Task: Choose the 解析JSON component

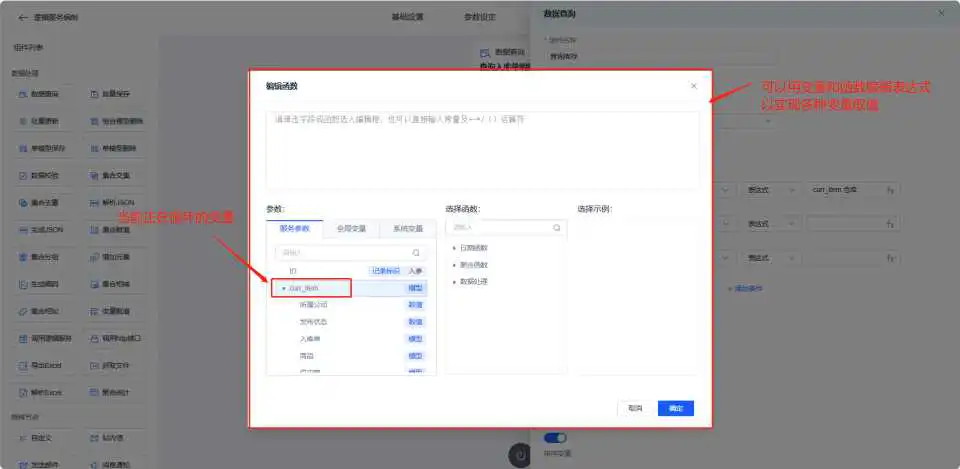Action: click(x=113, y=202)
